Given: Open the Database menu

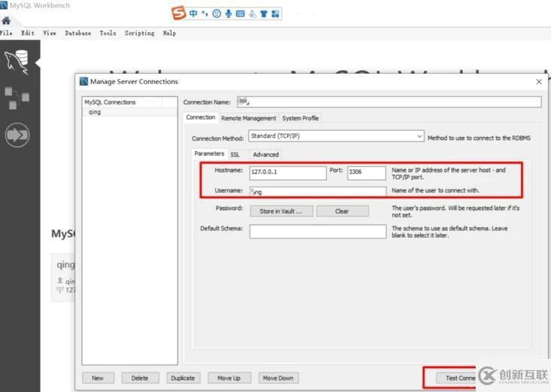Looking at the screenshot, I should click(78, 33).
